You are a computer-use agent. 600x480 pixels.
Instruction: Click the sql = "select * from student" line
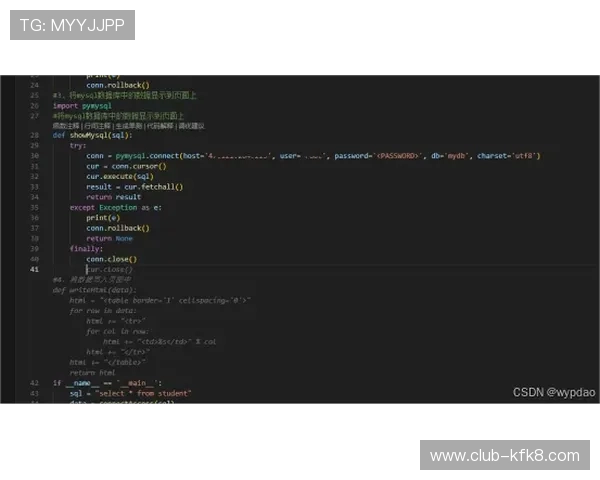[130, 393]
